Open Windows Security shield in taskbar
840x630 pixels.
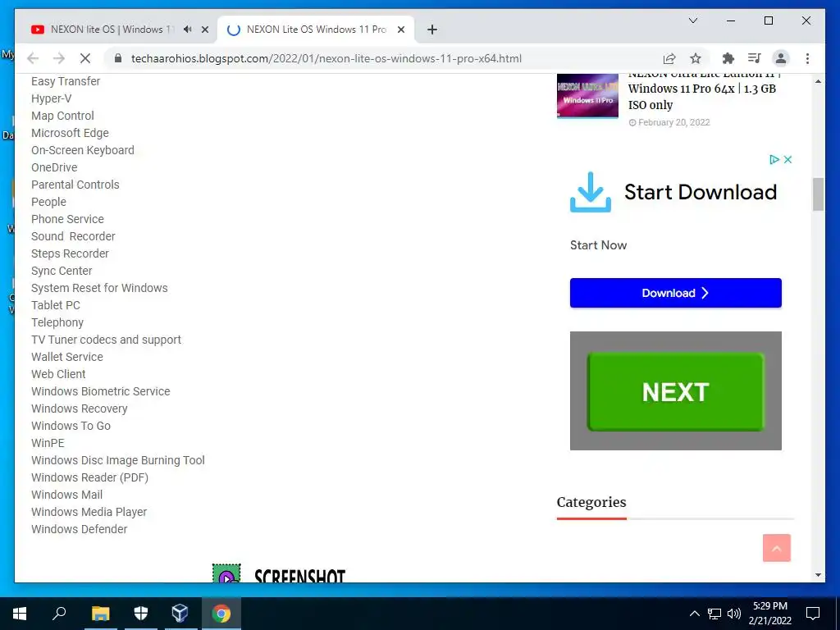coord(140,614)
